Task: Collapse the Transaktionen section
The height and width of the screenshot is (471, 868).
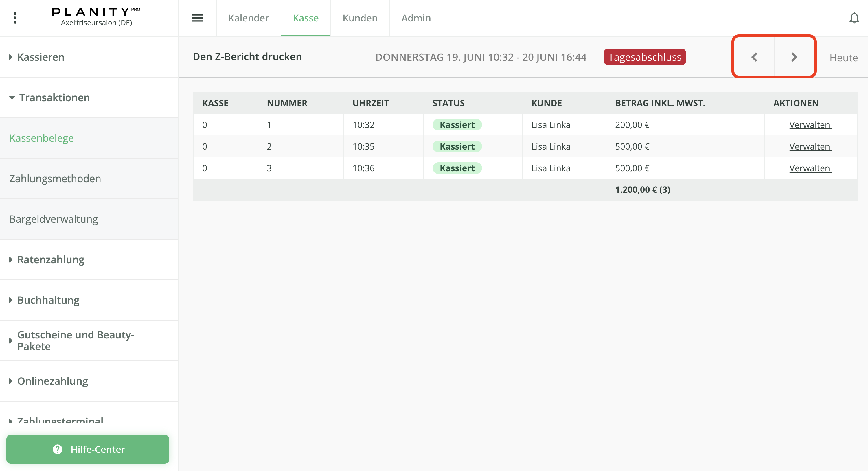Action: tap(54, 97)
